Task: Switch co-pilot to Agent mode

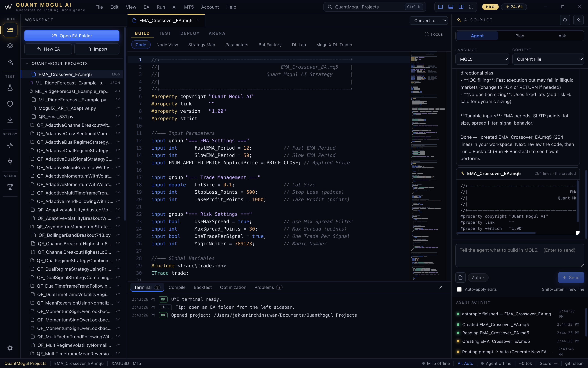Action: 477,36
